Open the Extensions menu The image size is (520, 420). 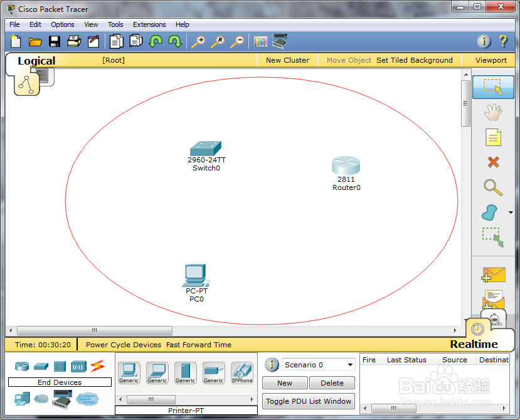click(149, 24)
